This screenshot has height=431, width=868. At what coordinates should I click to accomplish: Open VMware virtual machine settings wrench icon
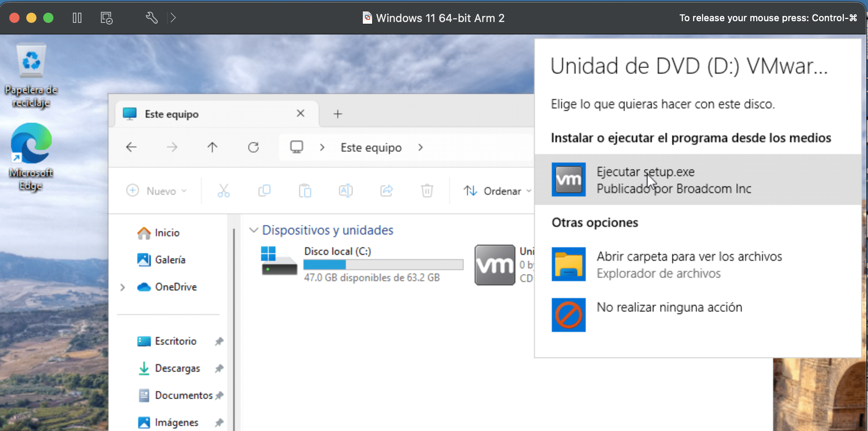click(x=151, y=18)
